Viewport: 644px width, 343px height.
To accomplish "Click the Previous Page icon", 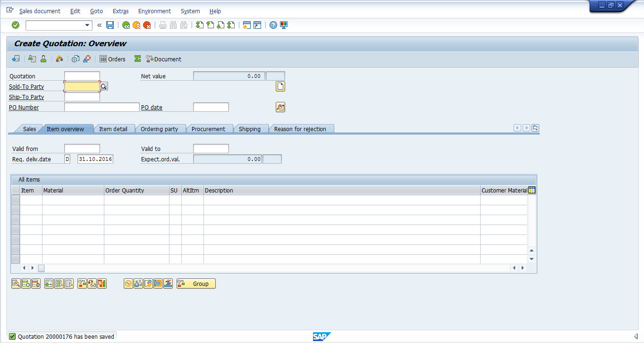I will (210, 25).
